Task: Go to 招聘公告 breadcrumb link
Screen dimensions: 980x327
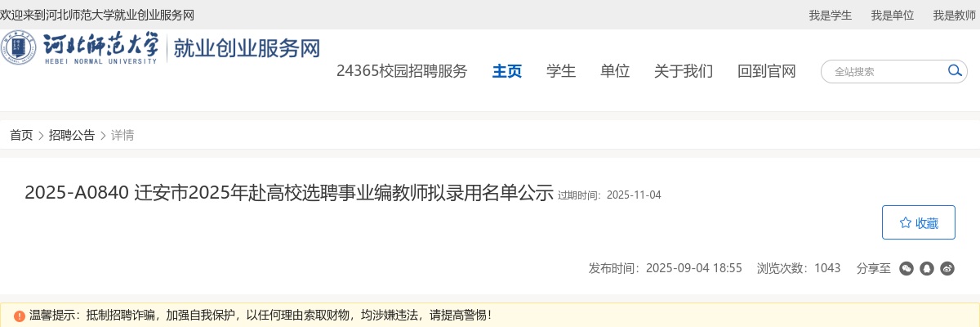Action: point(72,136)
